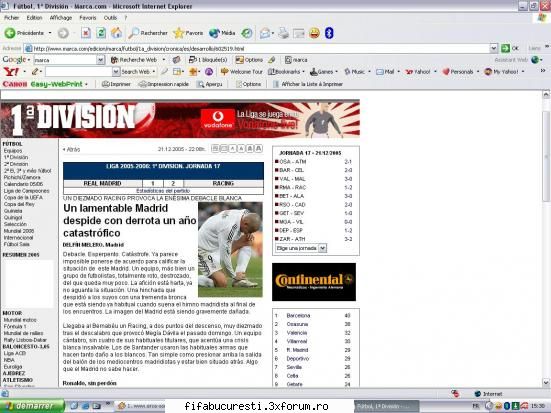Open the Elige una jornada dropdown
The image size is (551, 413).
click(301, 248)
